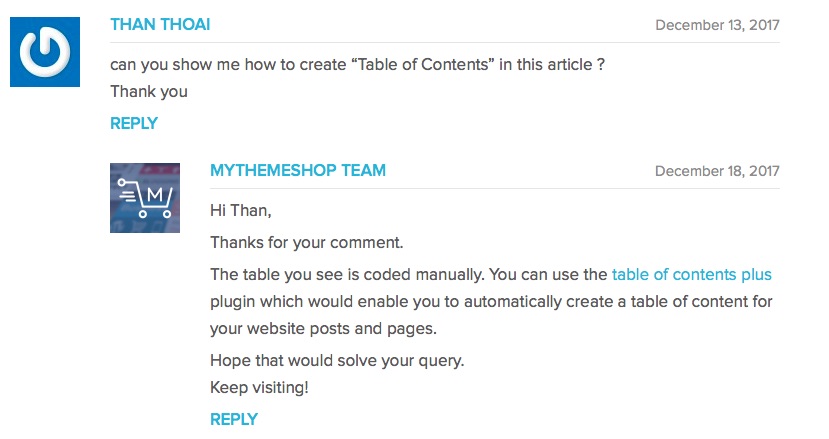Click the 'Thanks for your comment.' line
Viewport: 829px width, 439px height.
click(307, 242)
